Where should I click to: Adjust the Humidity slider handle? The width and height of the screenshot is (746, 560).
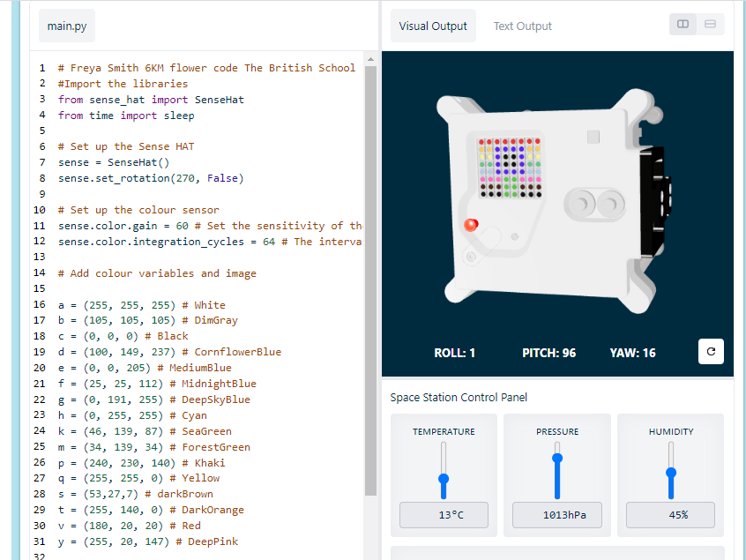pos(671,473)
